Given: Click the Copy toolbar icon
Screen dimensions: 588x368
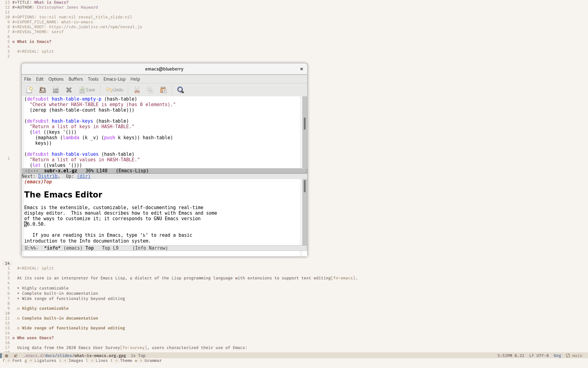Looking at the screenshot, I should 150,90.
